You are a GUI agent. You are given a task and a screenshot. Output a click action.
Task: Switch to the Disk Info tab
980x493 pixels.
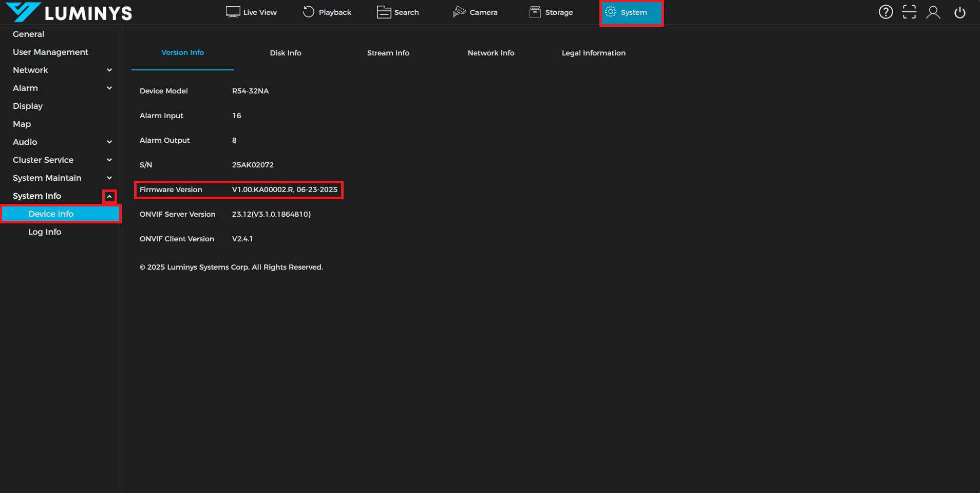pos(286,53)
